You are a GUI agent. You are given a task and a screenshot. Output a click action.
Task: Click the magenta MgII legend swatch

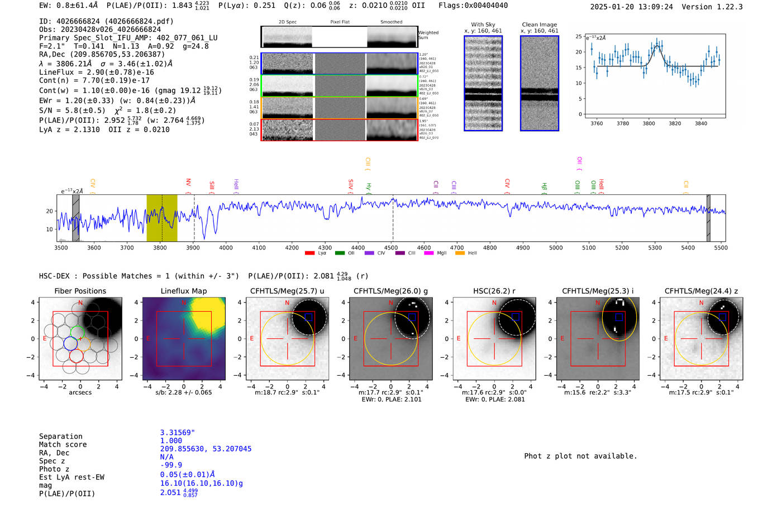click(x=429, y=253)
